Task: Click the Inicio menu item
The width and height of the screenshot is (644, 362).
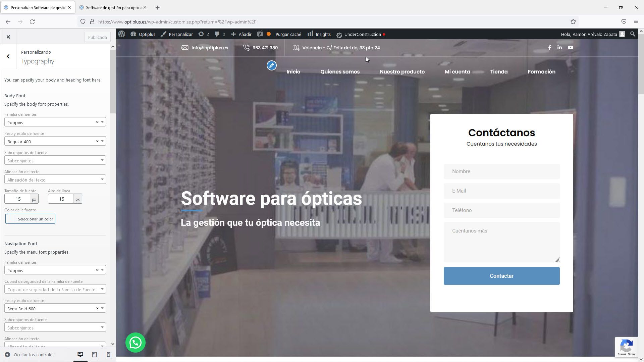Action: [x=293, y=72]
